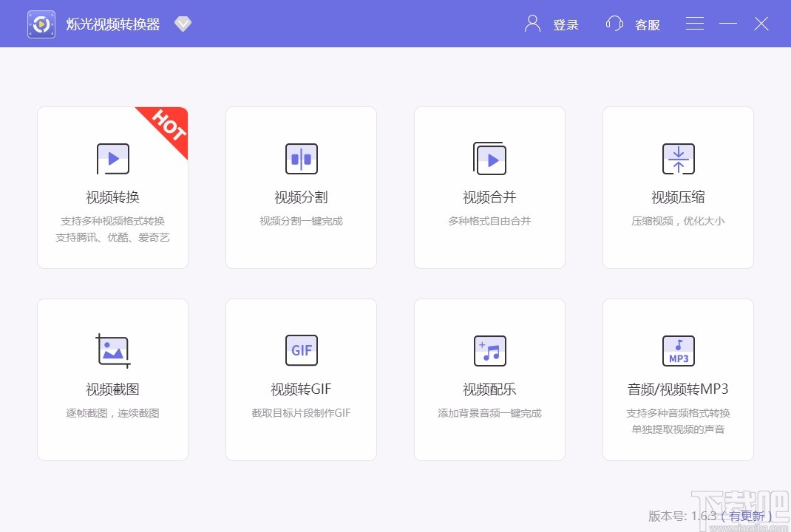The height and width of the screenshot is (532, 791).
Task: Select the 视频分割 video splitting tool
Action: (301, 187)
